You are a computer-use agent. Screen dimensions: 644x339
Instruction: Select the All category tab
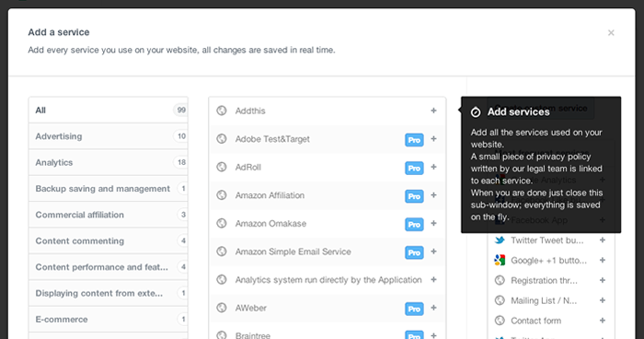[x=109, y=111]
